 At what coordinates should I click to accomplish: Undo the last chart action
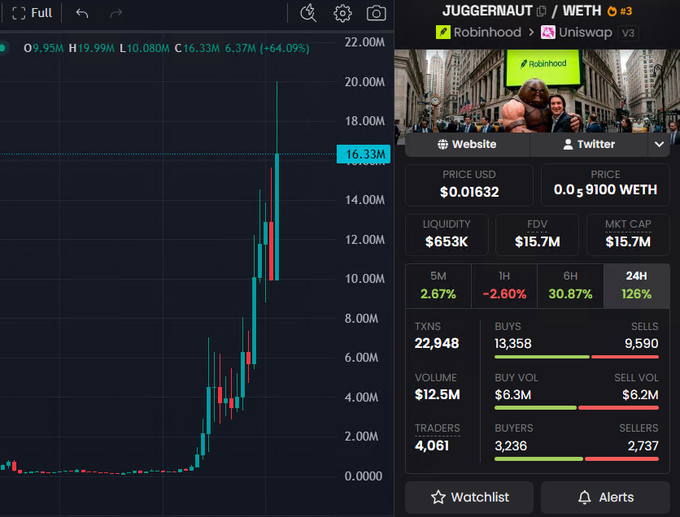pyautogui.click(x=82, y=13)
